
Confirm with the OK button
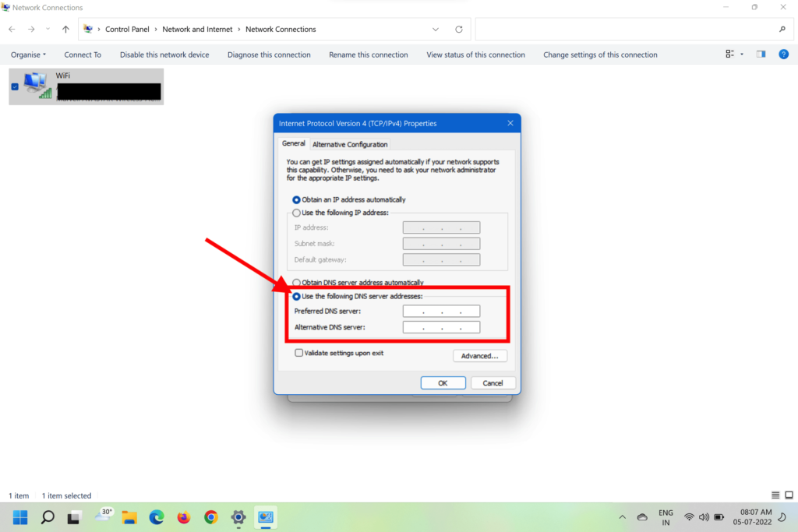443,383
